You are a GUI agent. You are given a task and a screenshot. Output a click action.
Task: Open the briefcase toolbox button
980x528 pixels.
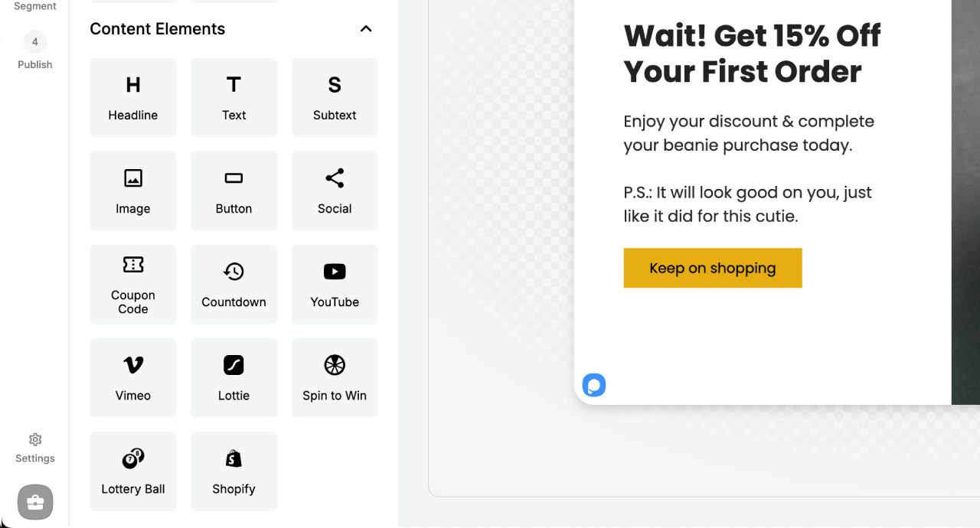click(x=35, y=502)
